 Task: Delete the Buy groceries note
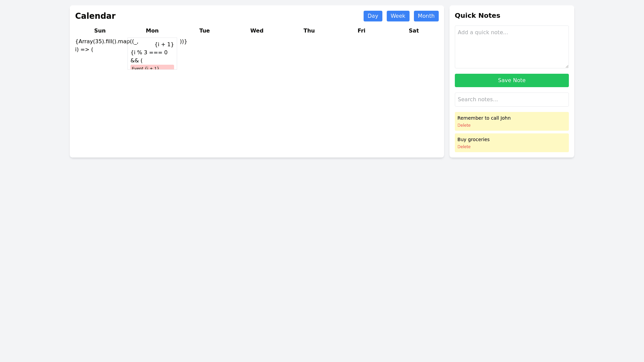click(x=464, y=147)
